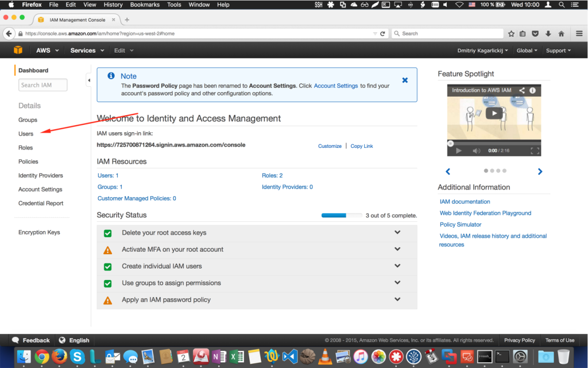Bookmark this page with the star icon
The width and height of the screenshot is (588, 368).
click(x=511, y=33)
